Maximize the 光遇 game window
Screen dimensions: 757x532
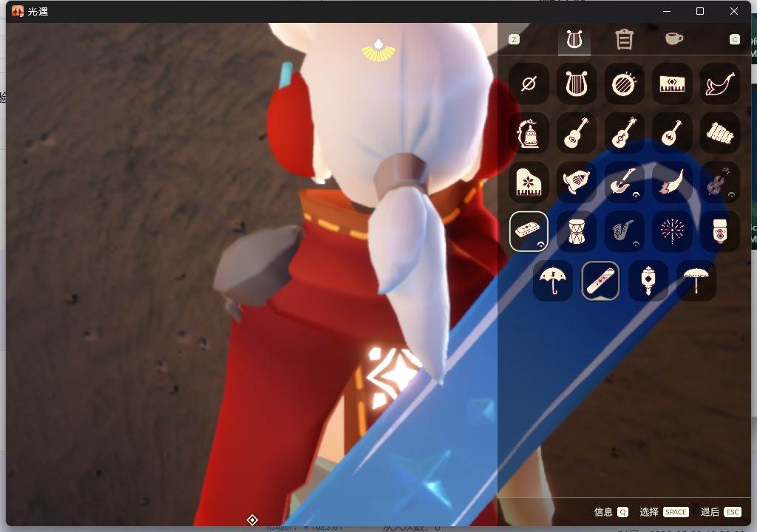click(x=699, y=11)
